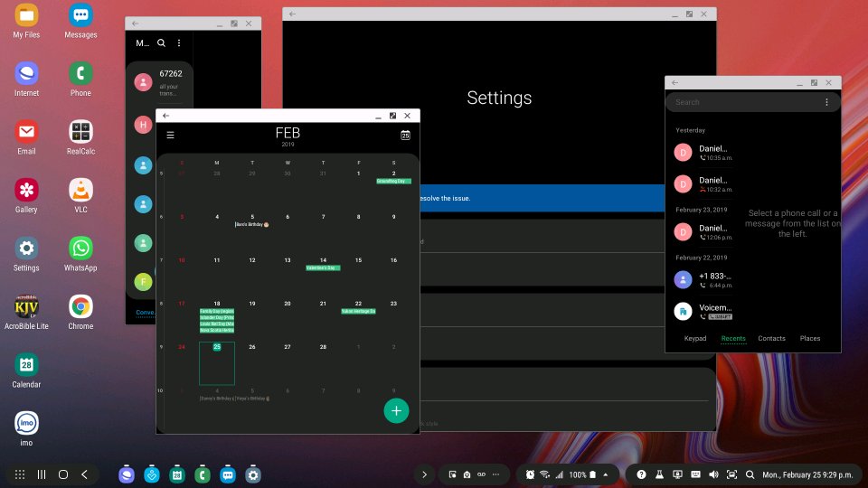Expand the taskbar notification arrow
This screenshot has height=488, width=868.
click(424, 474)
